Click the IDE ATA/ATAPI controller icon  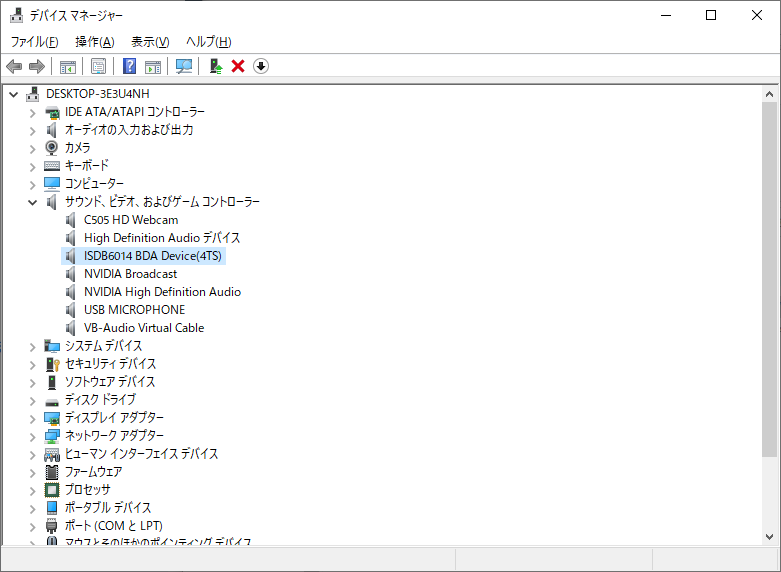point(52,112)
